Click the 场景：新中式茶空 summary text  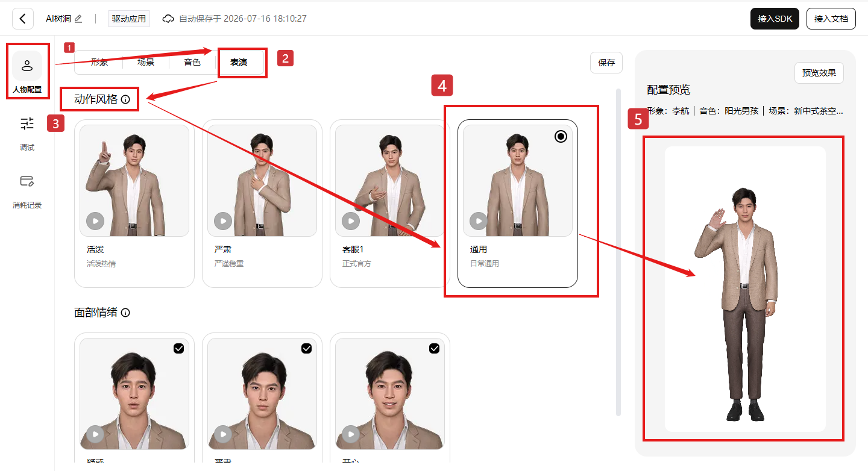point(806,111)
